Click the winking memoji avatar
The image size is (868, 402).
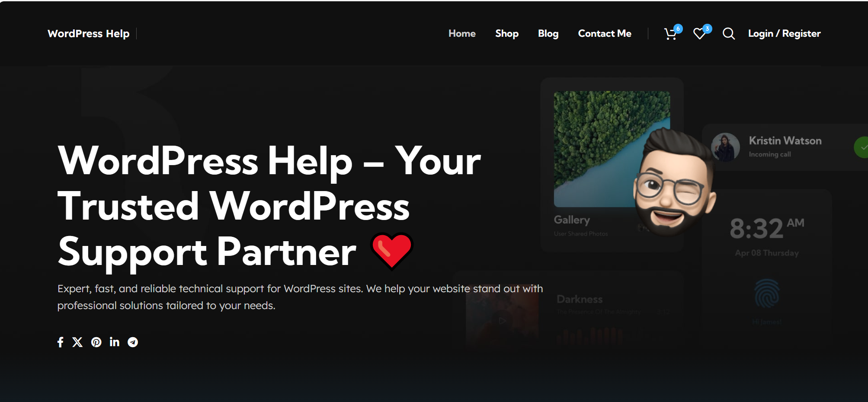(x=674, y=182)
